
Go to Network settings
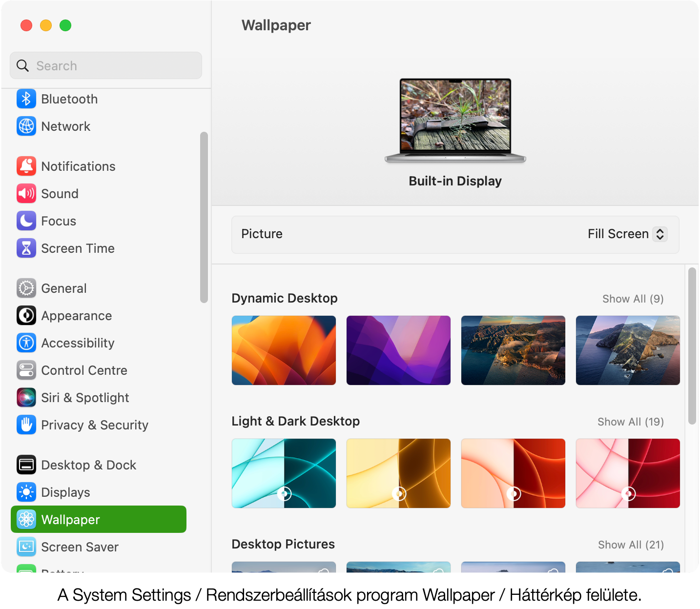point(66,126)
